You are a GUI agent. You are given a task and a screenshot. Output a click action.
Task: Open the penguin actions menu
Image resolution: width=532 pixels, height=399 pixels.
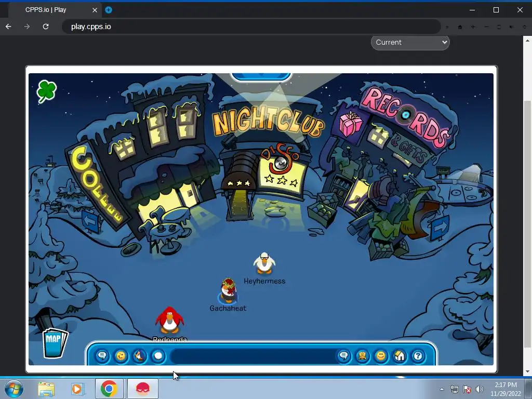click(x=139, y=356)
